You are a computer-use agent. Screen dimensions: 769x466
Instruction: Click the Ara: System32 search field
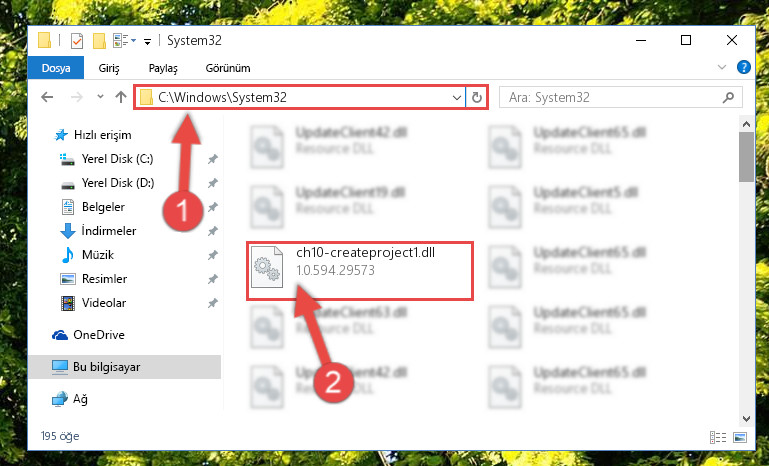[611, 98]
